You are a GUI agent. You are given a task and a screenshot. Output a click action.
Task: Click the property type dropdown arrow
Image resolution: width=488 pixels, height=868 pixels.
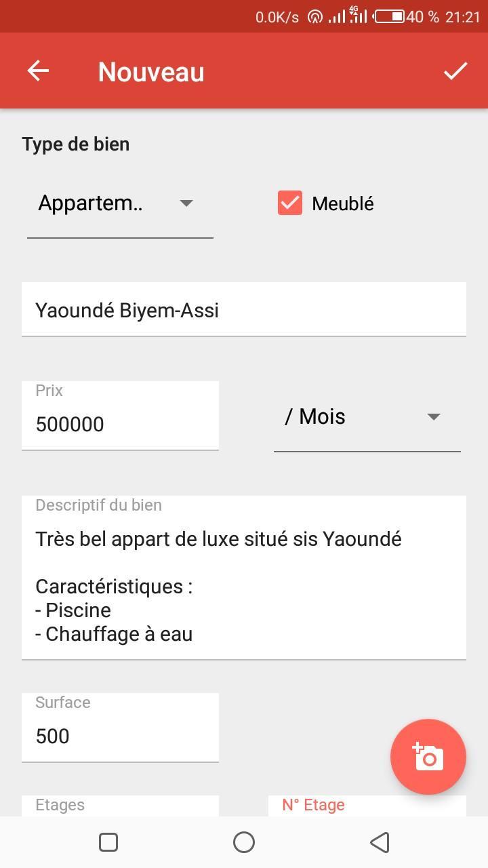click(x=186, y=203)
